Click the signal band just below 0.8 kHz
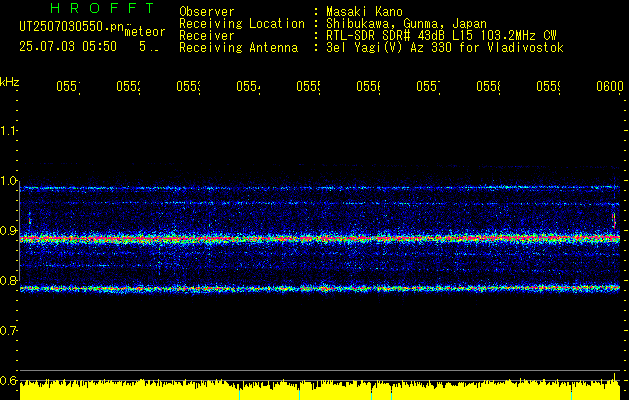 (320, 288)
